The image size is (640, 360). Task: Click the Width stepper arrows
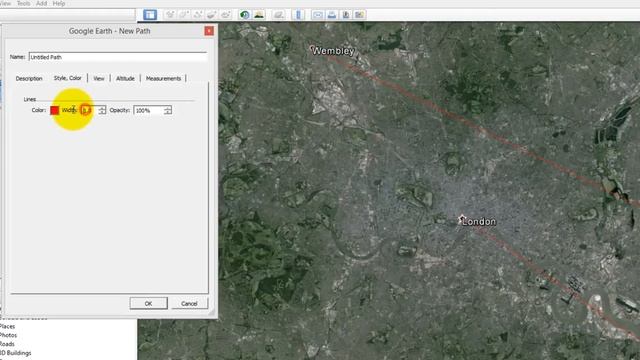tap(102, 110)
